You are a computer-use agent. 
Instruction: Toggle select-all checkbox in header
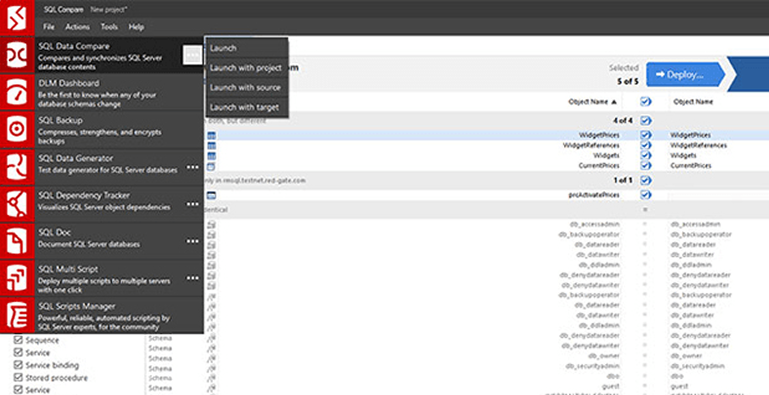pyautogui.click(x=645, y=102)
